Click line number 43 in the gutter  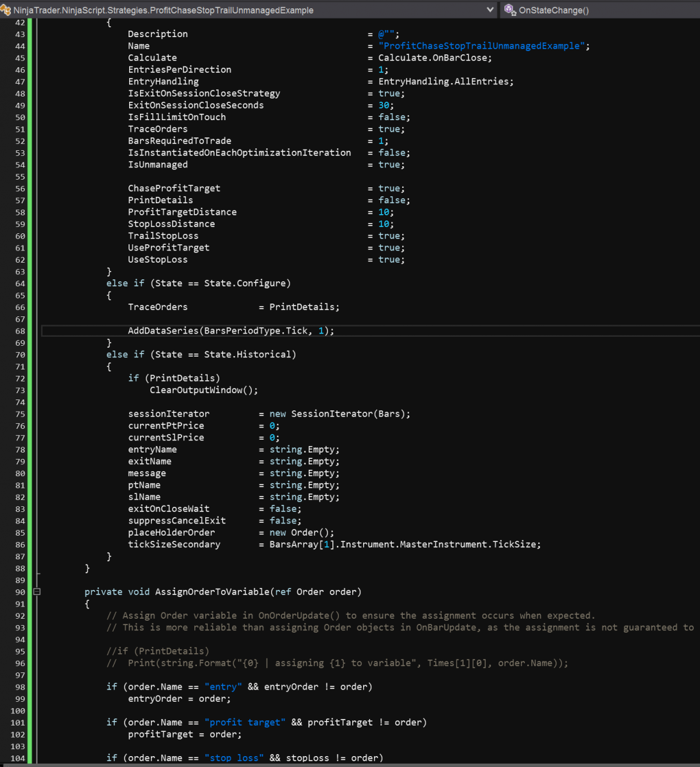point(19,33)
